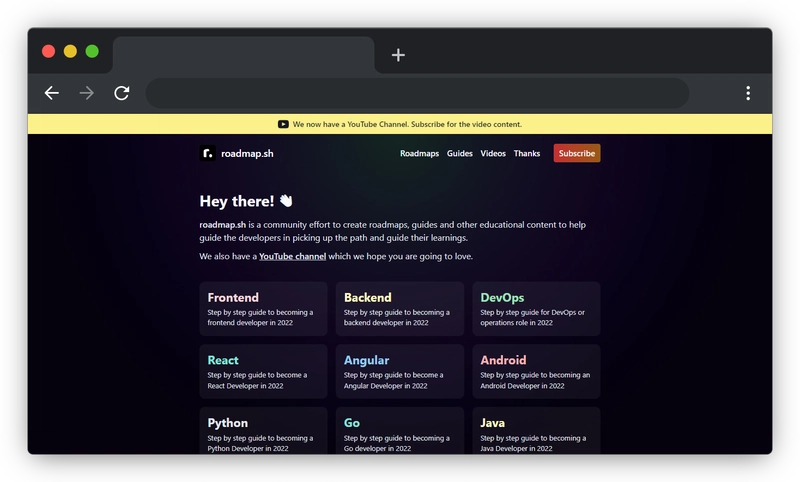Image resolution: width=800 pixels, height=482 pixels.
Task: Click the YouTube icon in the yellow banner
Action: click(283, 124)
